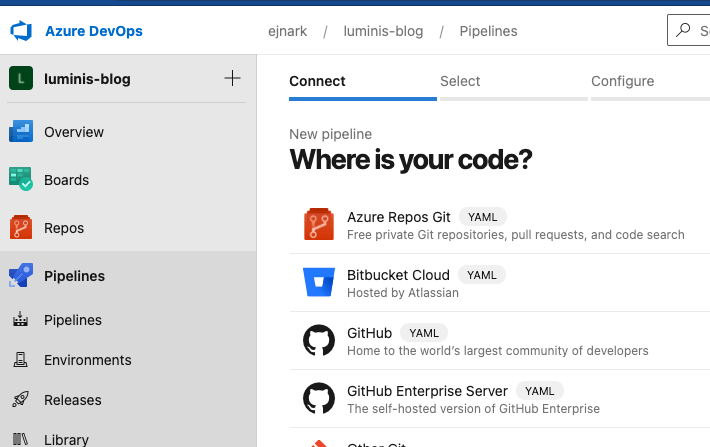Click the Azure Repos Git icon

pos(319,224)
